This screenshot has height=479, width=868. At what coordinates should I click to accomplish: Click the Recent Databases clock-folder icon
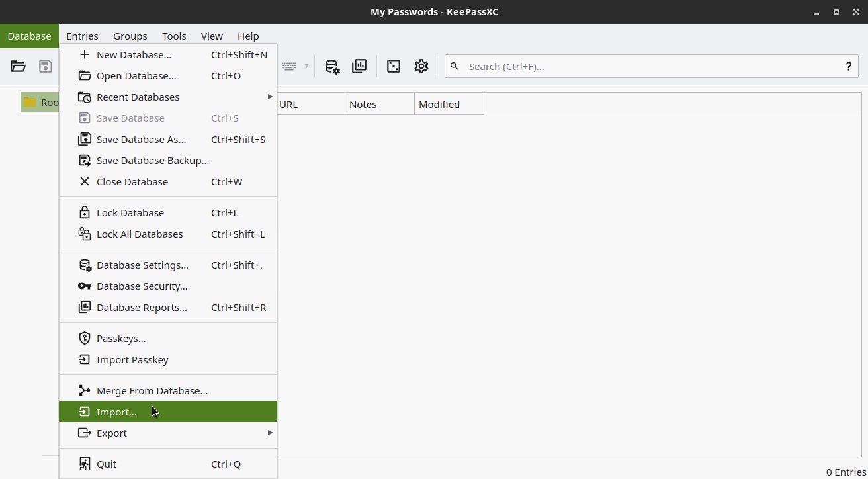click(84, 97)
